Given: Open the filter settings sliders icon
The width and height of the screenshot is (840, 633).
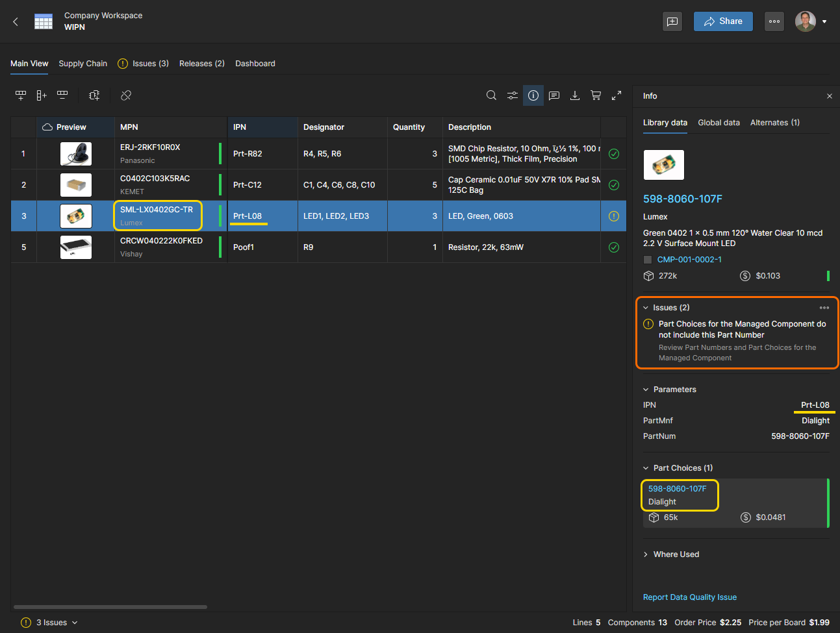Looking at the screenshot, I should click(513, 95).
